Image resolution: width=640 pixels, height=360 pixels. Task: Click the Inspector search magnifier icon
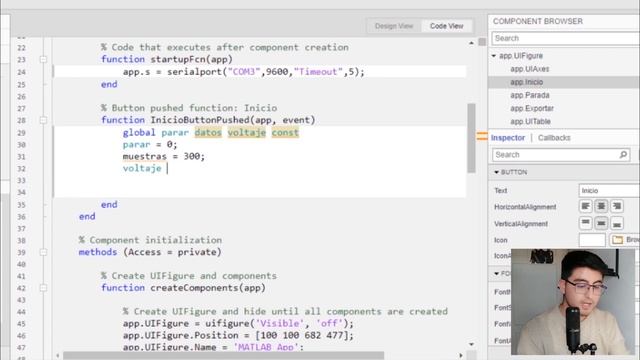tap(623, 155)
